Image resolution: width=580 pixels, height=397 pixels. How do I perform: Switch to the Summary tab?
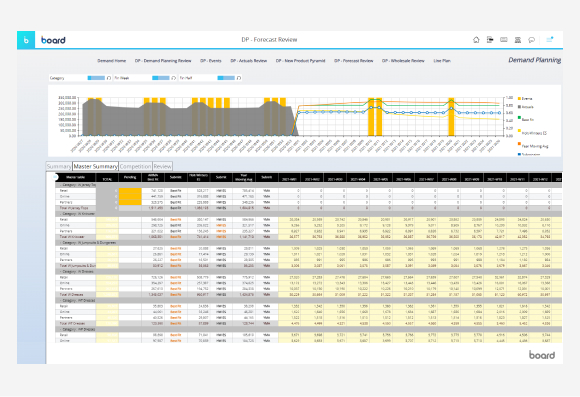click(x=59, y=166)
